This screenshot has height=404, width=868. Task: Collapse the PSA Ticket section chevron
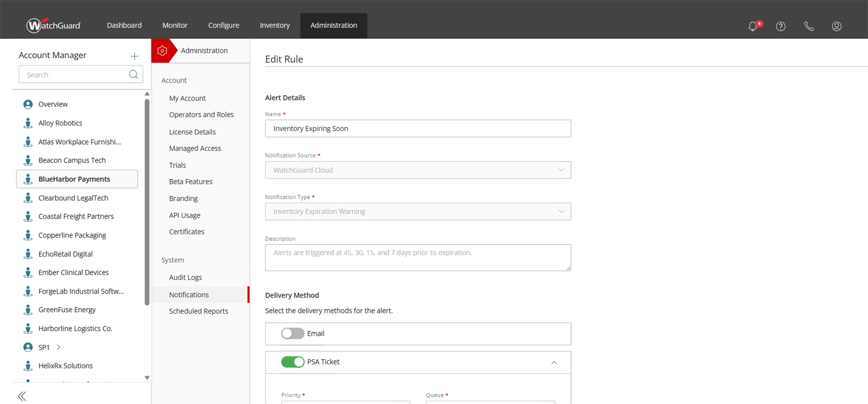[x=554, y=362]
